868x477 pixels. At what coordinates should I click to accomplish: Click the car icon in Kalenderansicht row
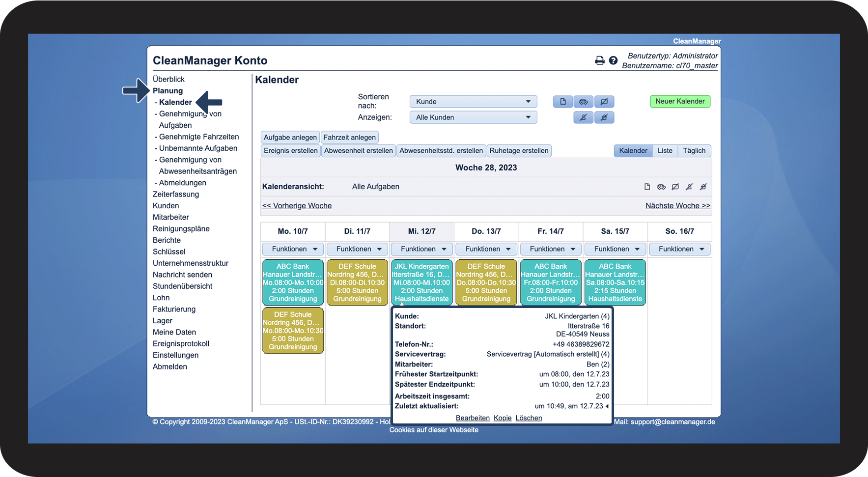[661, 187]
